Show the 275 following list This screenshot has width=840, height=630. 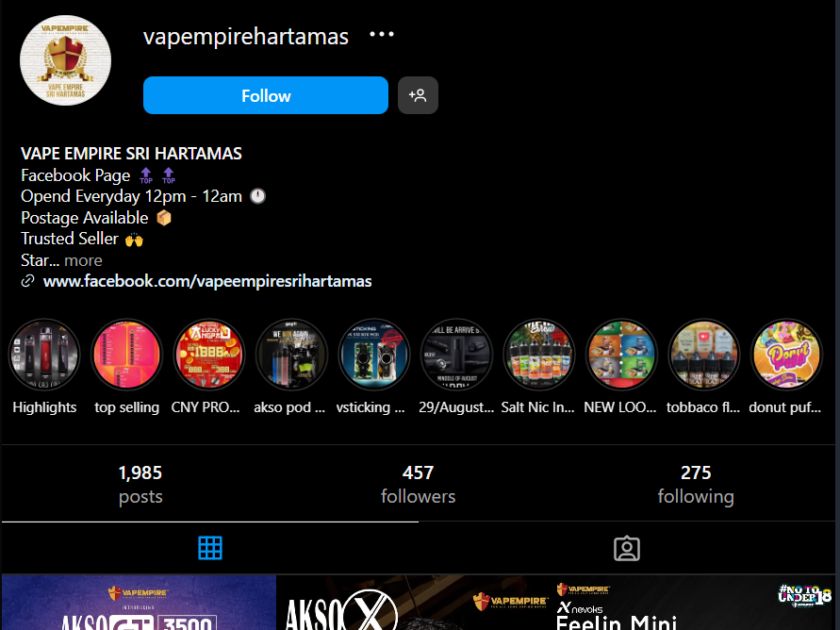696,484
